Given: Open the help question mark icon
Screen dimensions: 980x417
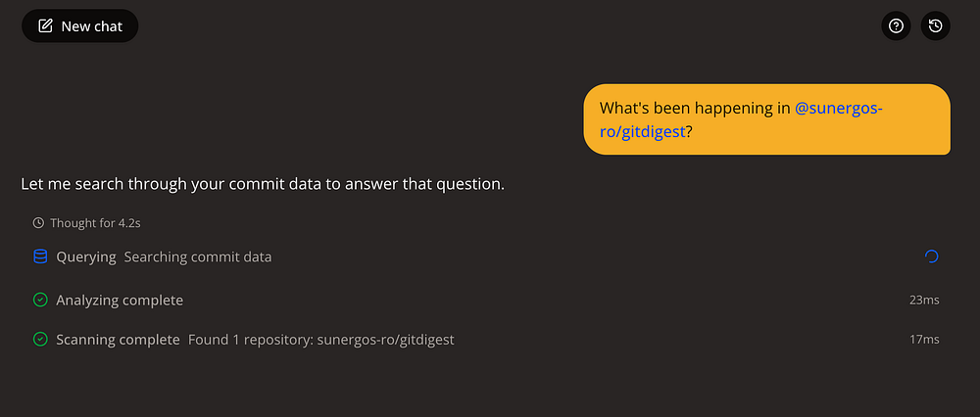Looking at the screenshot, I should (x=897, y=26).
